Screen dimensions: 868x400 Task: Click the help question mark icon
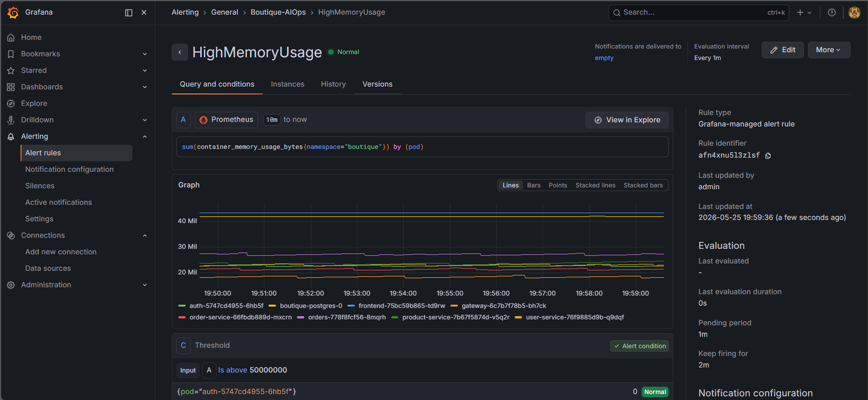pos(832,13)
